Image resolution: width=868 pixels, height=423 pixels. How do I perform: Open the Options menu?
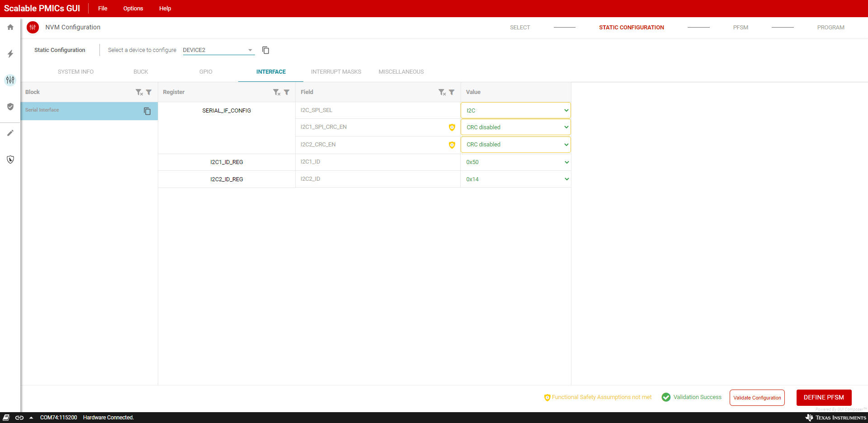click(x=133, y=9)
